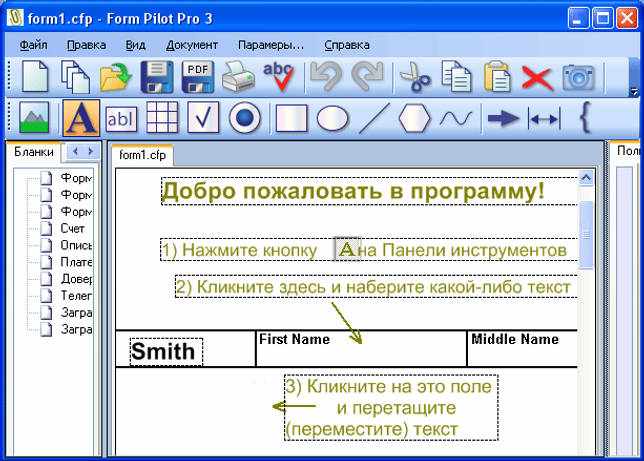
Task: Undo the last action
Action: click(326, 77)
